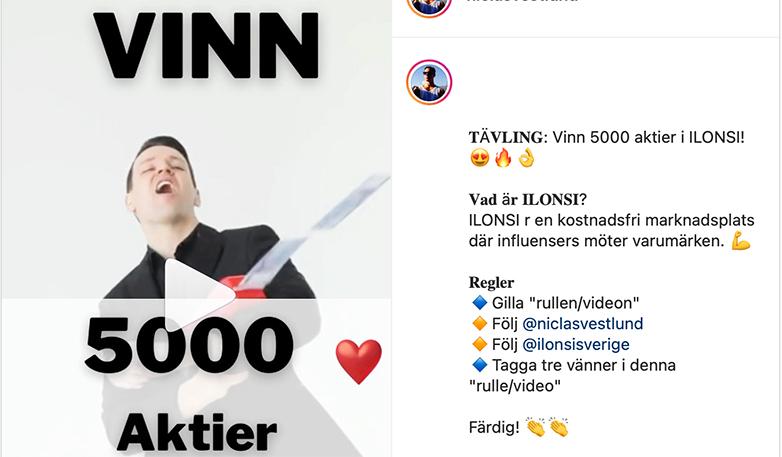
Task: Click the blue diamond before Gilla "rullen/videon"
Action: click(x=479, y=302)
